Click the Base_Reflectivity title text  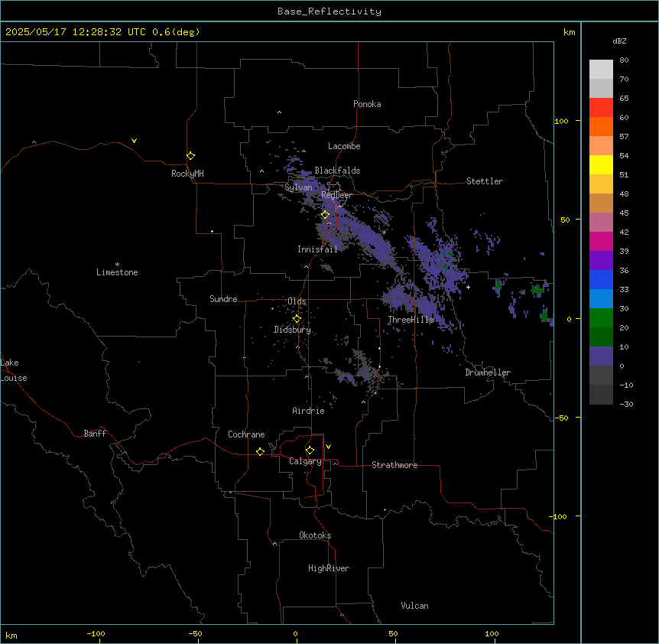pos(329,11)
